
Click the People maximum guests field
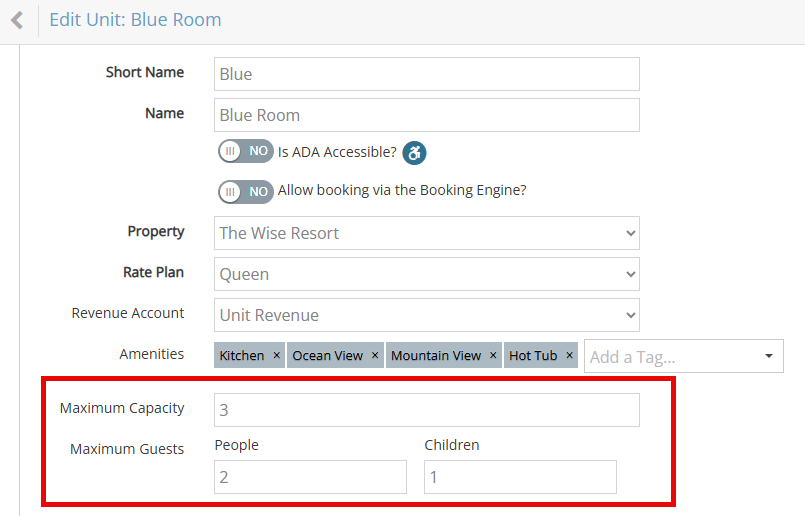(310, 477)
